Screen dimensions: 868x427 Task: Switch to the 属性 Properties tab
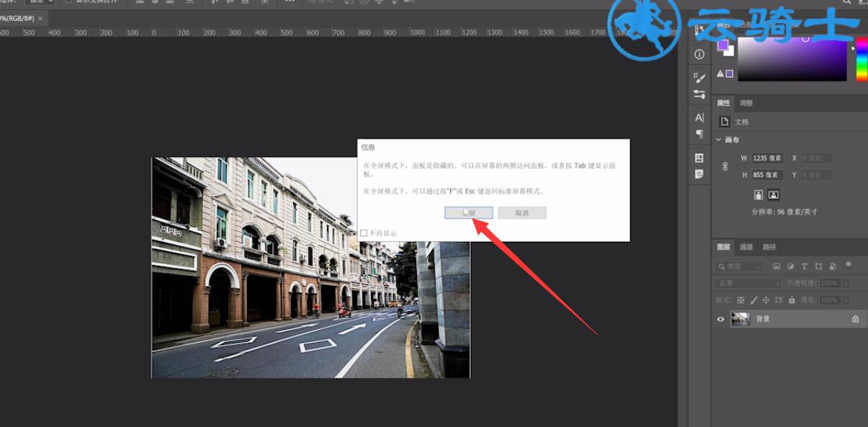coord(723,104)
